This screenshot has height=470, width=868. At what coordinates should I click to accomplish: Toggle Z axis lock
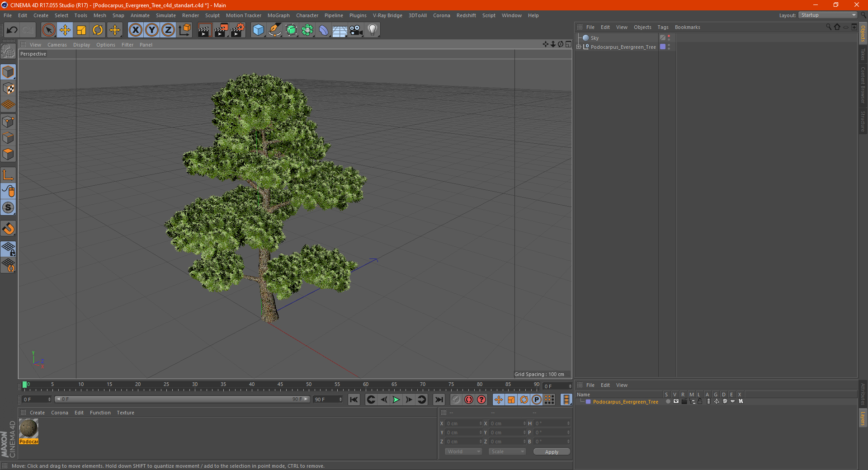pyautogui.click(x=168, y=30)
